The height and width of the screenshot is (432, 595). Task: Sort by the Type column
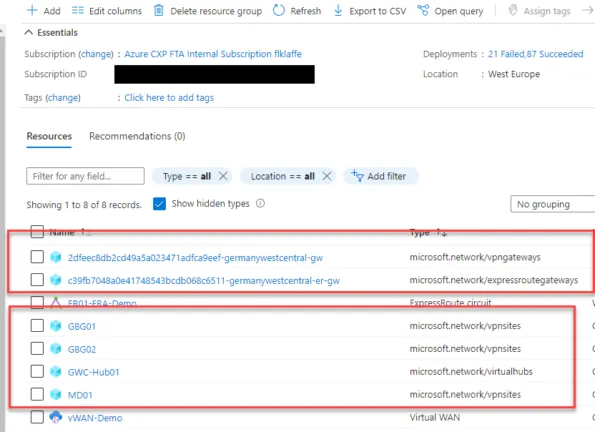click(x=428, y=232)
